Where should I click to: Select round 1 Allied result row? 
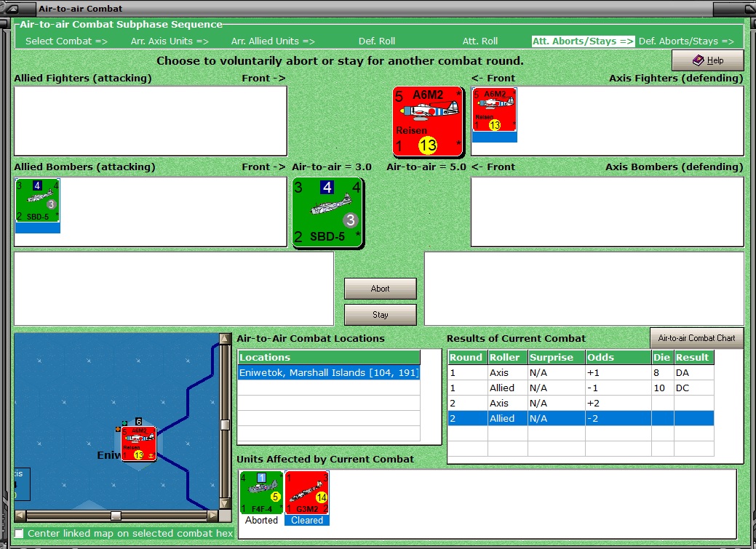[581, 388]
